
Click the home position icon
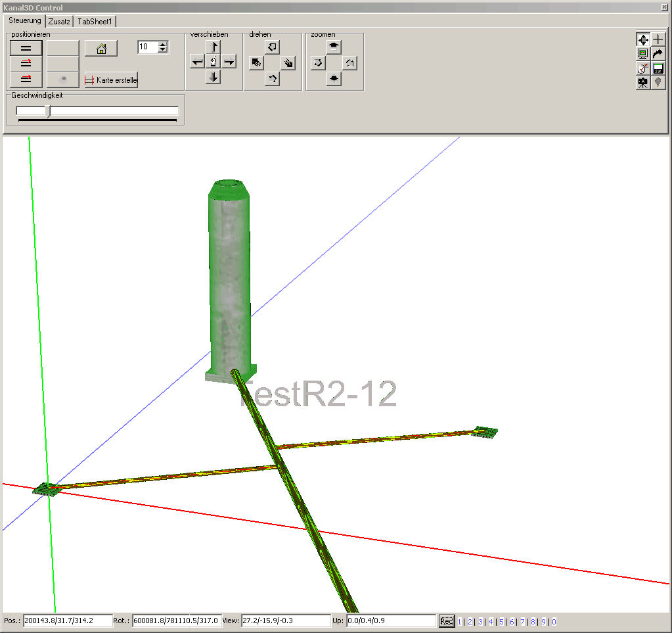[x=101, y=49]
